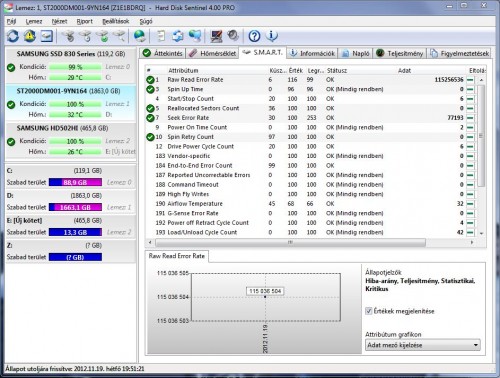Select the Raw Read Error Rate graph tab
The height and width of the screenshot is (378, 500).
[x=177, y=256]
